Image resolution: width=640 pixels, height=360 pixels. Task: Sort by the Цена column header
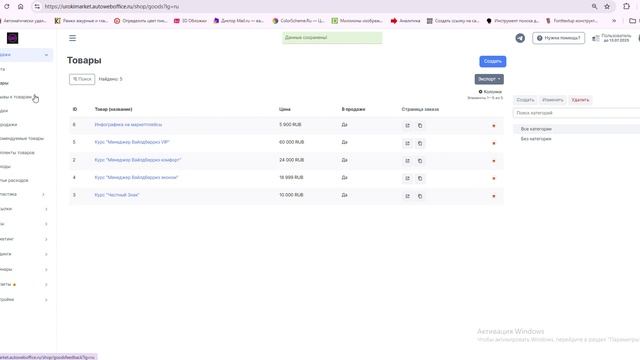point(284,109)
